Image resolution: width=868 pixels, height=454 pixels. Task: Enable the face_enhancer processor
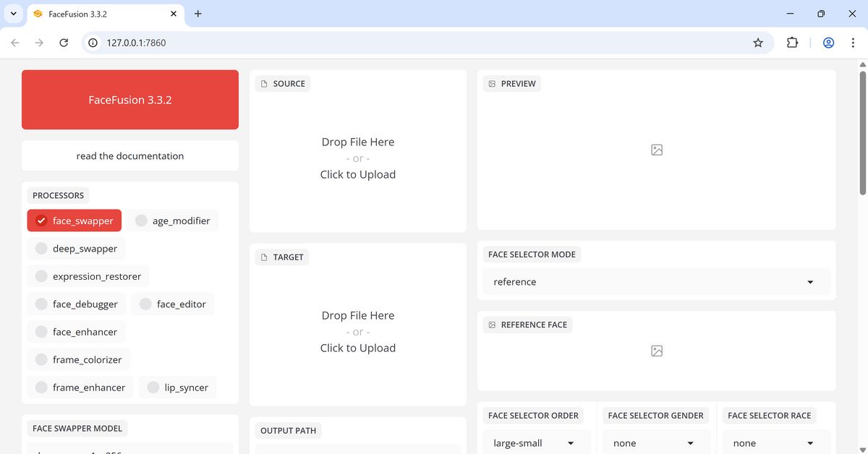(42, 332)
